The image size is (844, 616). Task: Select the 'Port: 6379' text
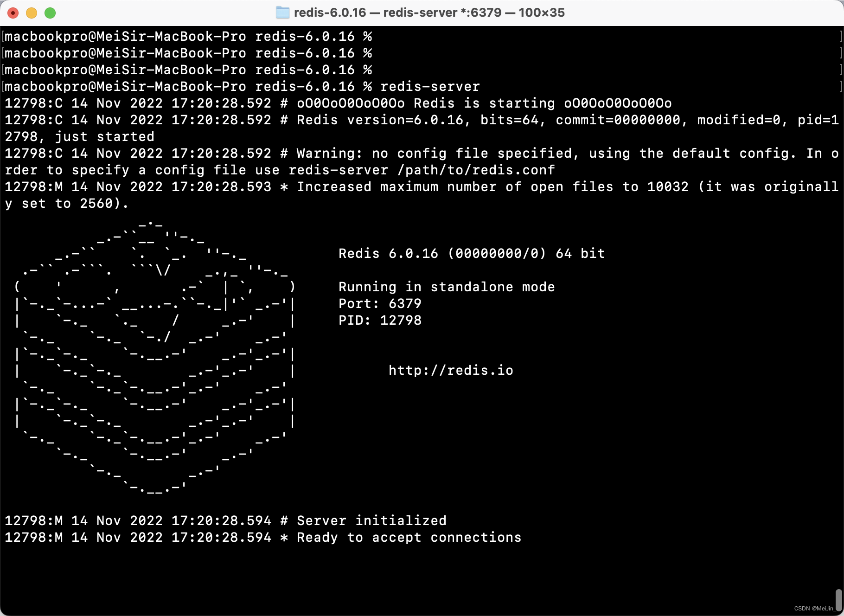[380, 304]
